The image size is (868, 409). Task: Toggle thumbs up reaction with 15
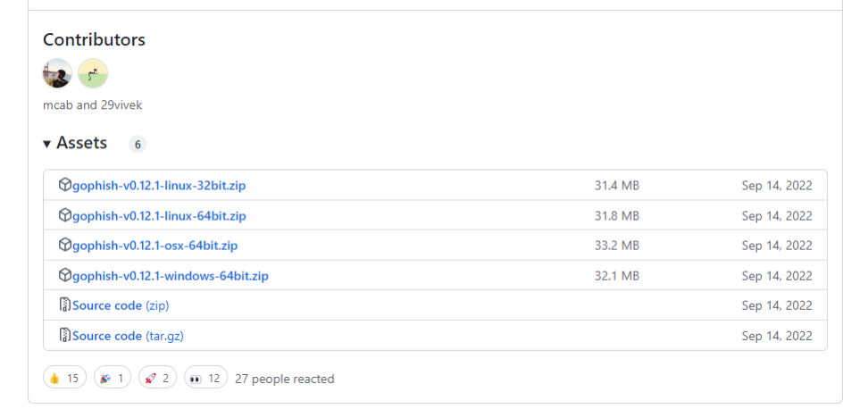pos(65,378)
